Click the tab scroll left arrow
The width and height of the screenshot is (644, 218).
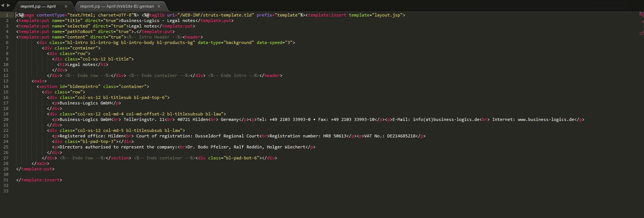click(x=3, y=5)
